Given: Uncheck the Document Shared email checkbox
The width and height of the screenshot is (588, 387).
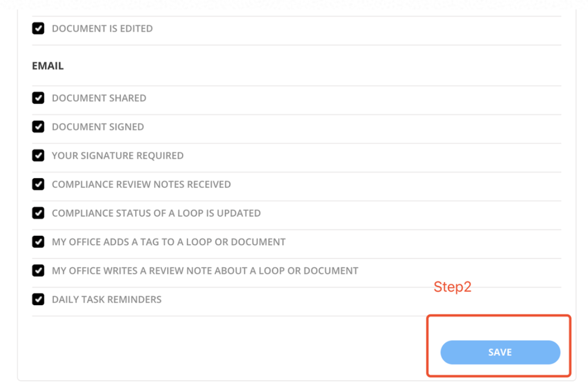Looking at the screenshot, I should point(38,98).
